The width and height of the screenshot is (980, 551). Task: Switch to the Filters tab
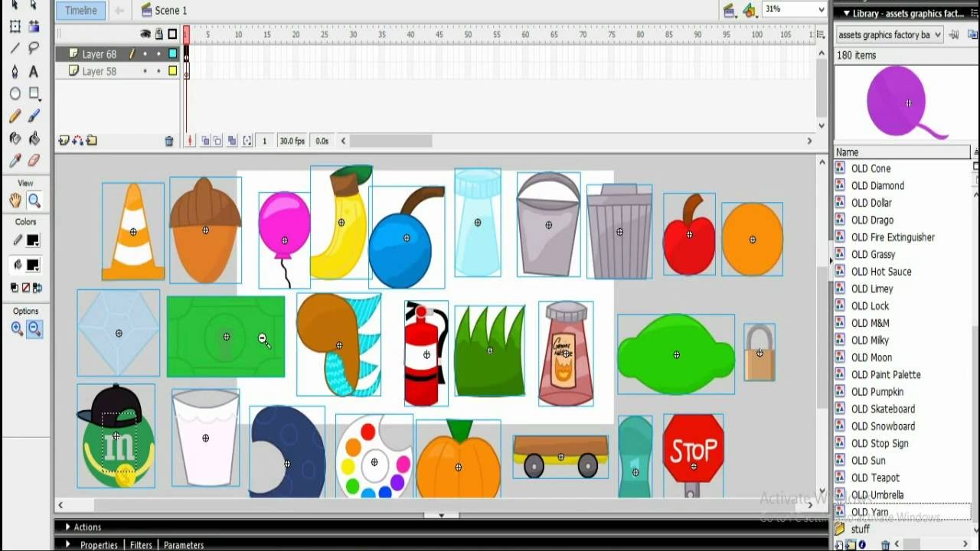click(141, 545)
